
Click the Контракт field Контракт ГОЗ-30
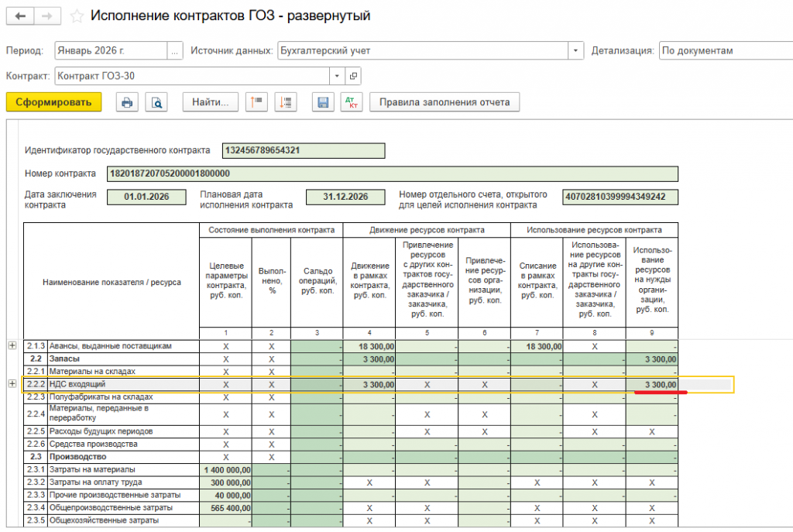192,76
